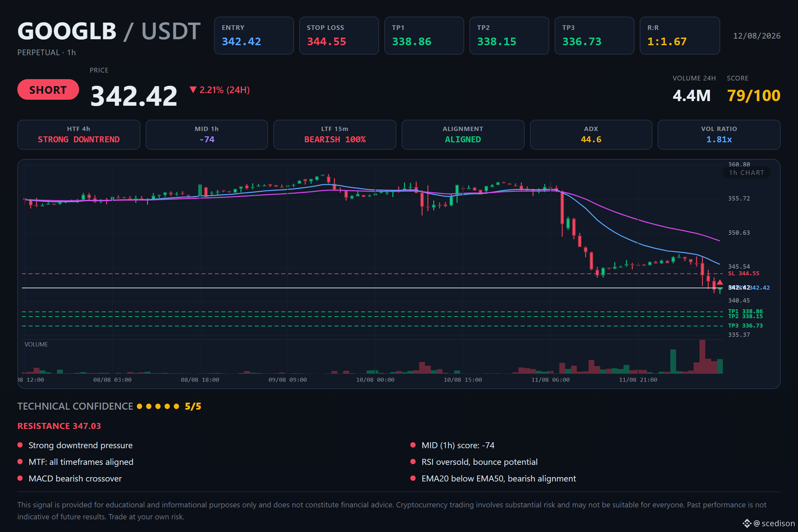This screenshot has width=798, height=532.
Task: Open the TP2 338.15 header card
Action: pyautogui.click(x=509, y=36)
